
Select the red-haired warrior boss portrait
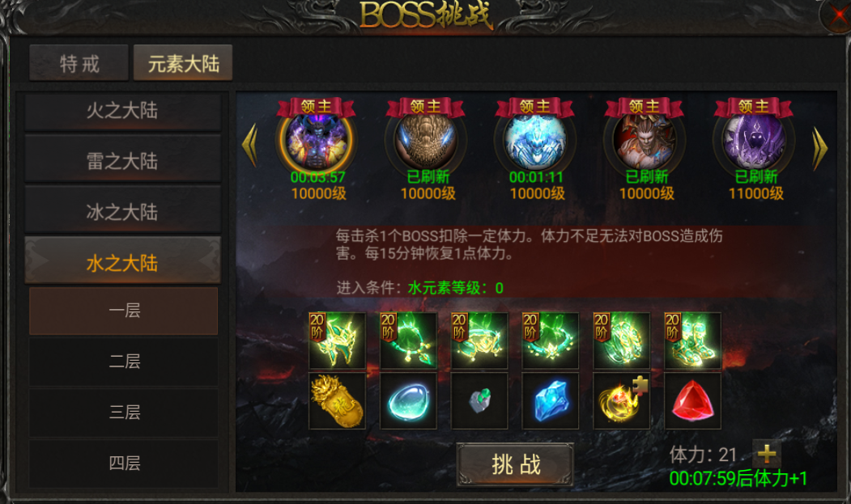click(x=645, y=140)
